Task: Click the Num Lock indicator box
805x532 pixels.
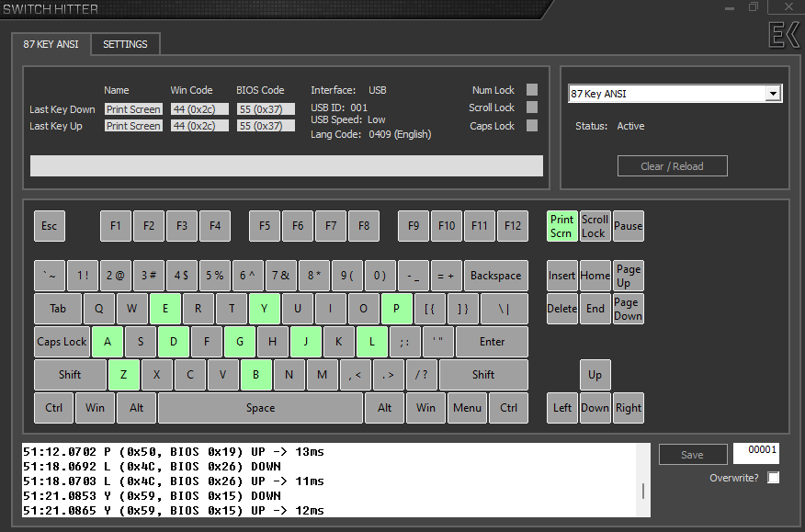Action: click(x=532, y=90)
